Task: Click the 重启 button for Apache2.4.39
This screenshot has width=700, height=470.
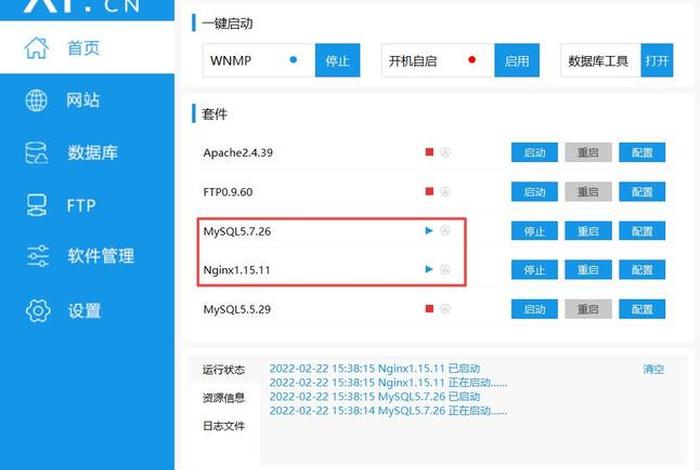Action: click(x=588, y=152)
